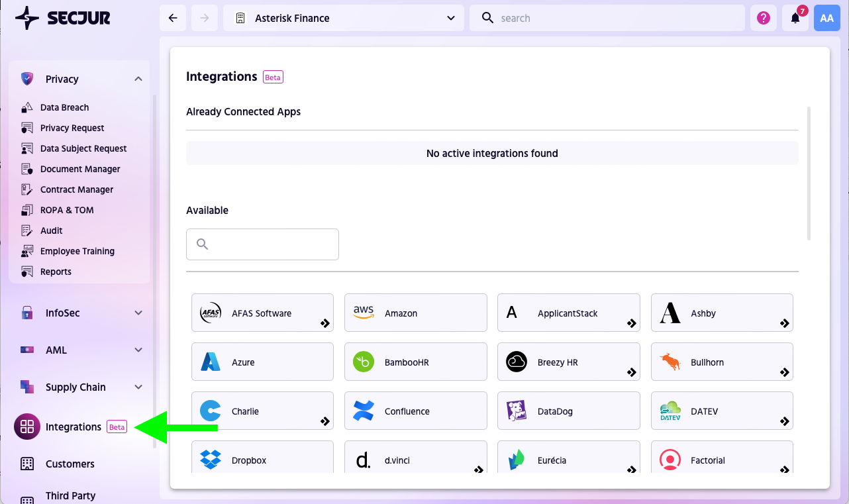Collapse the Privacy section chevron

click(x=138, y=79)
